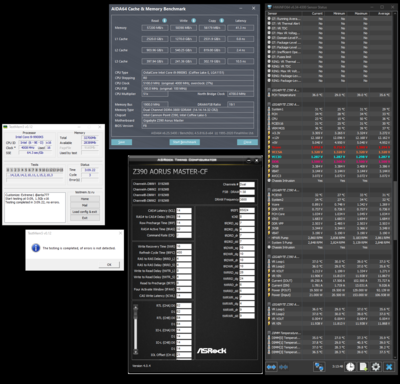Click Load config & exit in TestMem5
Image resolution: width=400 pixels, height=384 pixels.
click(85, 212)
